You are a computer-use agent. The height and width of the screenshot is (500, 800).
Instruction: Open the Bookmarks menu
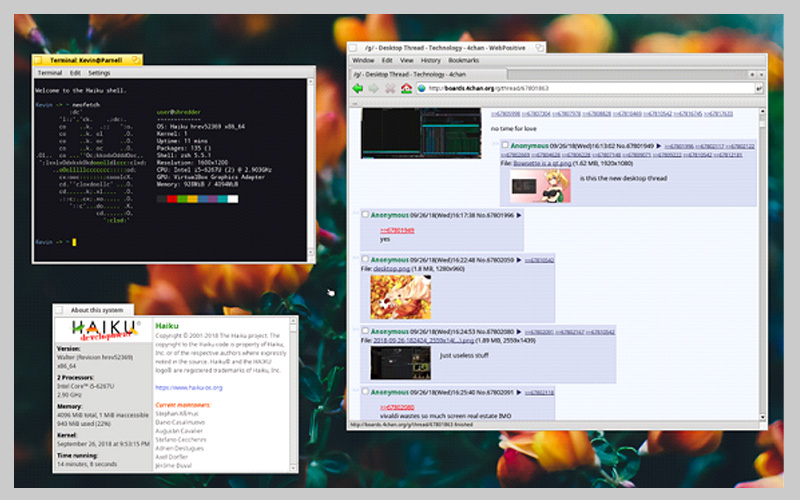[x=463, y=60]
